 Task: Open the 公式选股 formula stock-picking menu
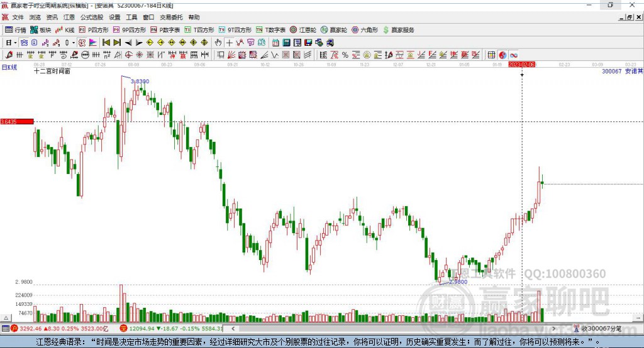point(92,18)
